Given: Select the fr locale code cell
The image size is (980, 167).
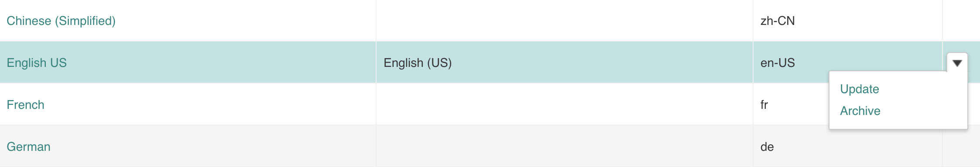Looking at the screenshot, I should pos(791,105).
